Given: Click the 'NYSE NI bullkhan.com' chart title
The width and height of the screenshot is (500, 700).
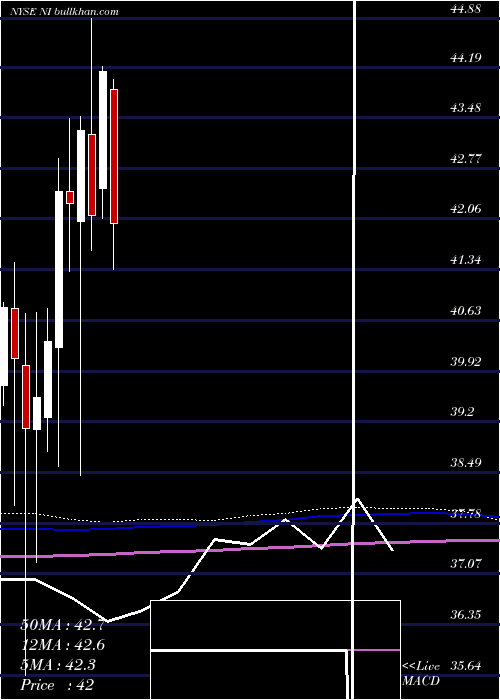Looking at the screenshot, I should pyautogui.click(x=64, y=12).
